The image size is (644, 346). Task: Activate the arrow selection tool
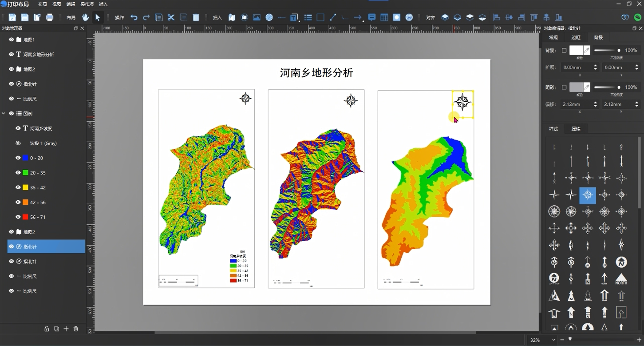pyautogui.click(x=97, y=17)
